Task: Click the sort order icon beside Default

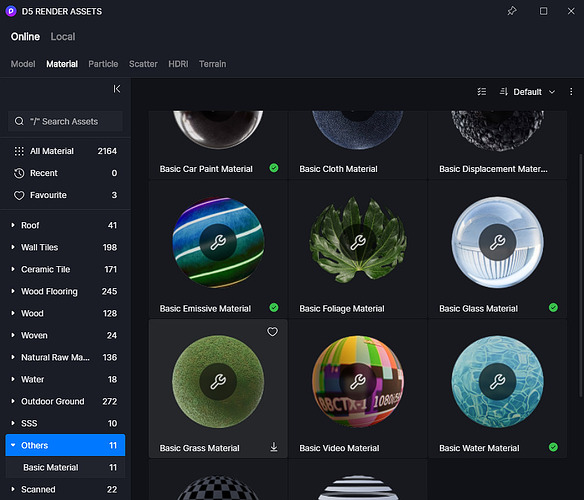Action: click(504, 92)
